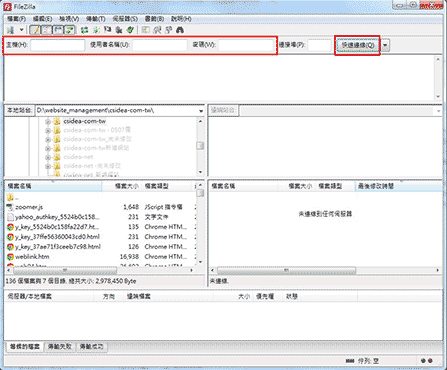Open the Site Manager icon

pos(11,30)
